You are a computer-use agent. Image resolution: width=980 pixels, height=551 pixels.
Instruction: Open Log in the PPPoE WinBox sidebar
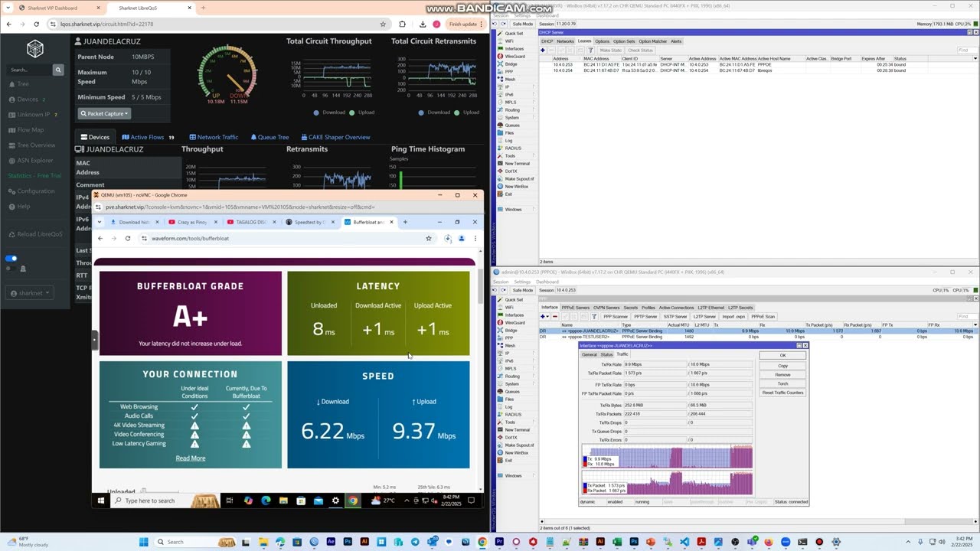tap(508, 407)
